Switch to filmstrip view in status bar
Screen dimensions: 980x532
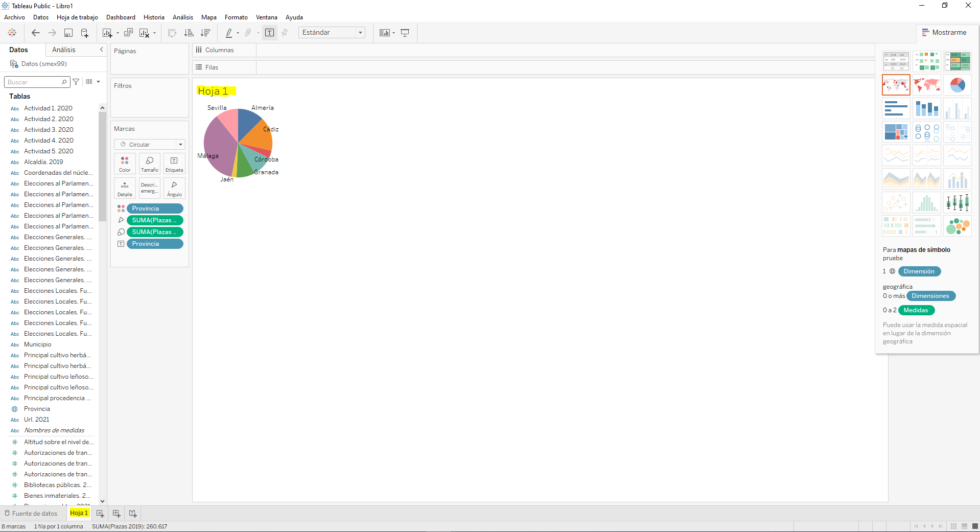pyautogui.click(x=964, y=526)
